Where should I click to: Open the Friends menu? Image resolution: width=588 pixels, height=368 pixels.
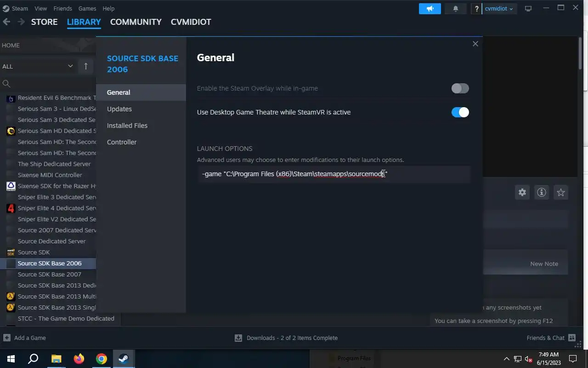62,8
